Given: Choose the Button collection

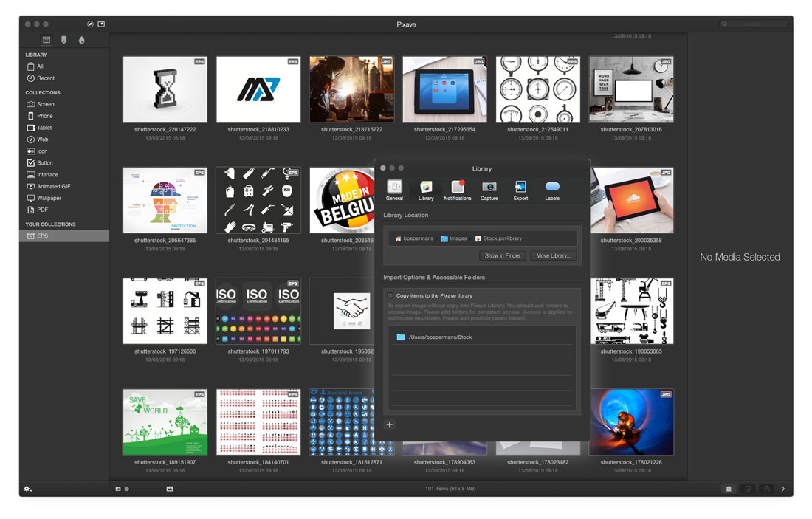Looking at the screenshot, I should click(x=64, y=162).
